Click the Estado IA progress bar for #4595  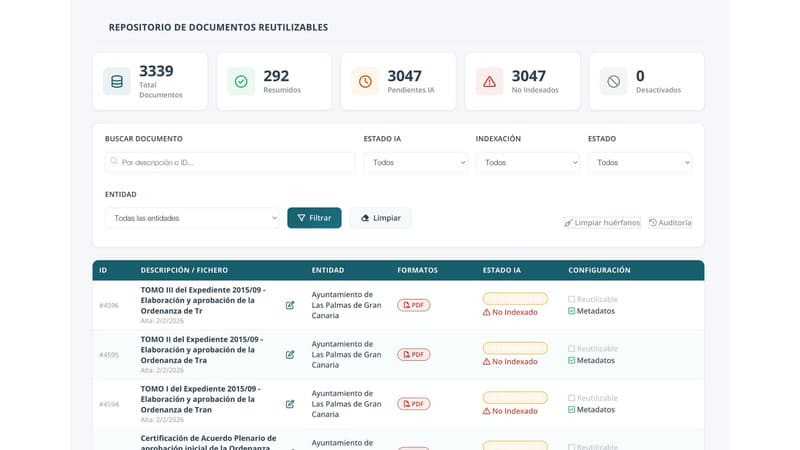(515, 348)
